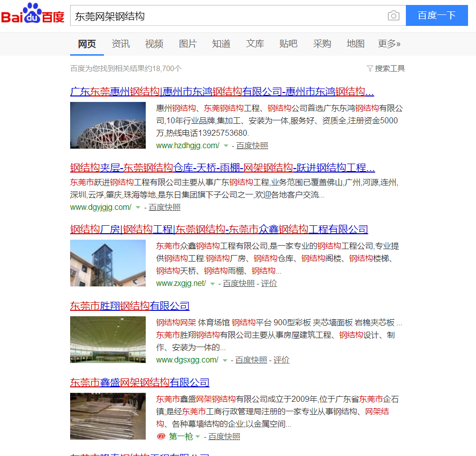The height and width of the screenshot is (456, 476).
Task: Click the bird's nest stadium thumbnail
Action: (108, 125)
